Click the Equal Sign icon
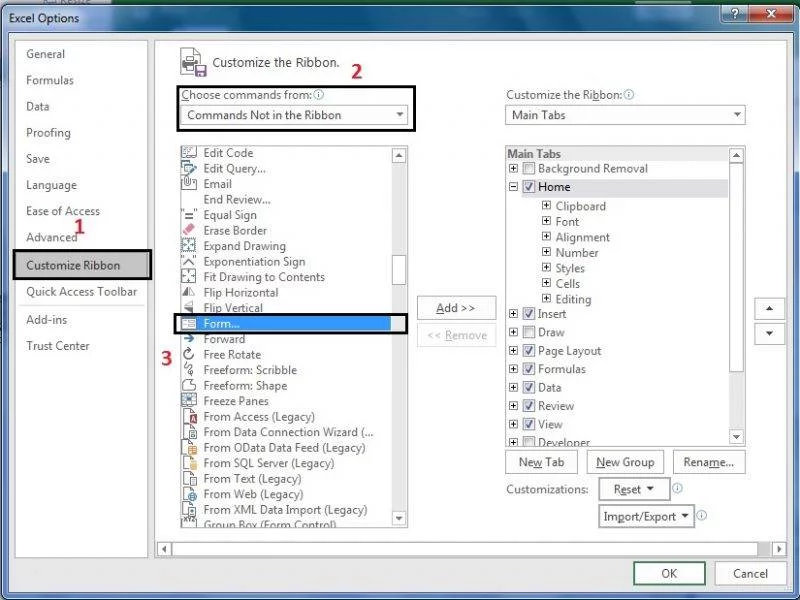 pyautogui.click(x=189, y=215)
